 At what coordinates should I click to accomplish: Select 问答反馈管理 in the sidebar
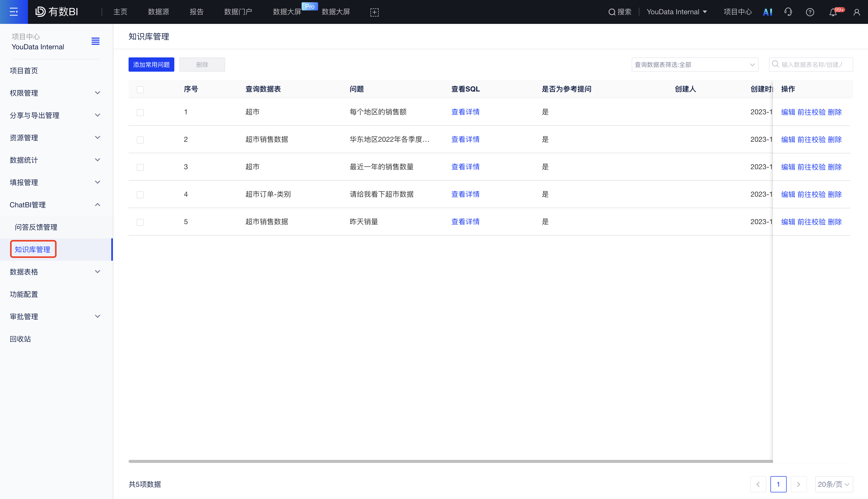coord(36,227)
